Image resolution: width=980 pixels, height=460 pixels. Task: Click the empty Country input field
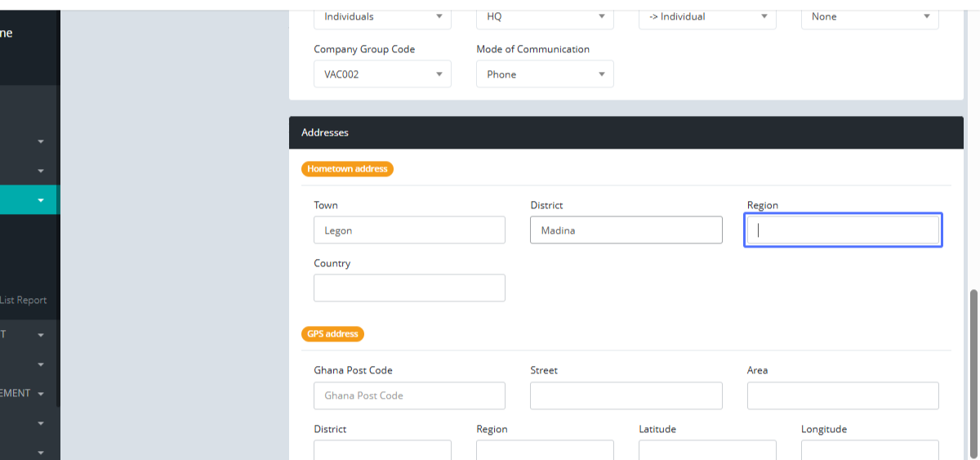point(409,288)
